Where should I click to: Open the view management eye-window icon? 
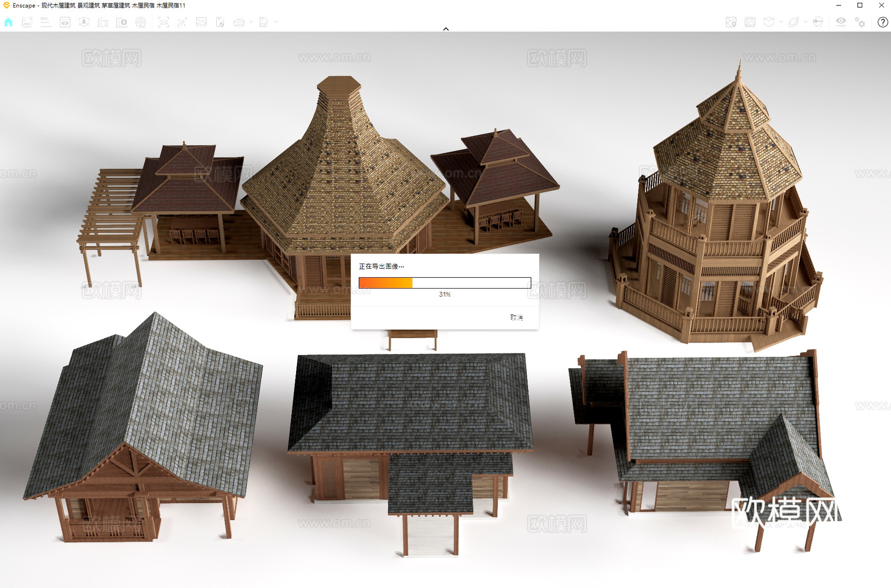click(65, 22)
